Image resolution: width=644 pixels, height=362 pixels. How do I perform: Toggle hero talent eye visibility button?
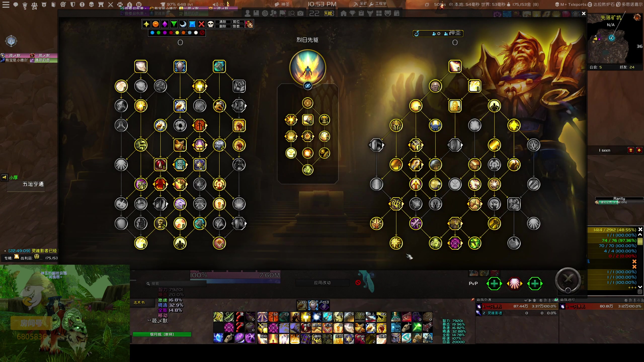(307, 86)
